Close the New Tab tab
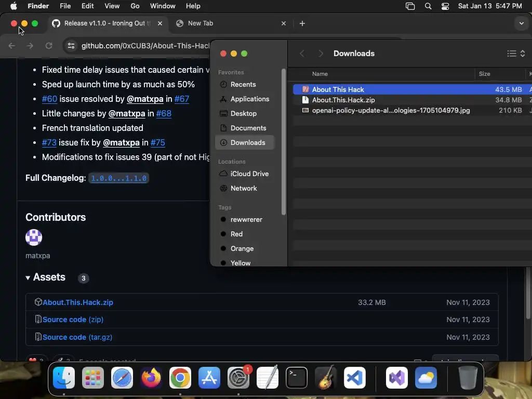The image size is (532, 399). point(284,23)
